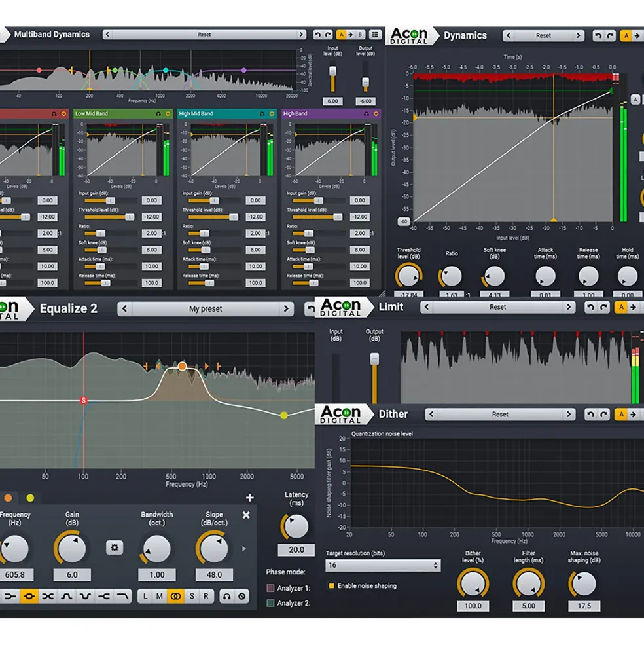Select state A in Multiband Dynamics
Image resolution: width=644 pixels, height=645 pixels.
coord(342,35)
